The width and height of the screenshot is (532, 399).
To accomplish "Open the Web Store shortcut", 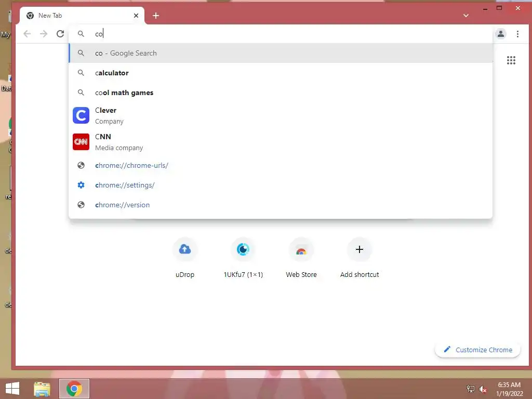I will point(301,258).
